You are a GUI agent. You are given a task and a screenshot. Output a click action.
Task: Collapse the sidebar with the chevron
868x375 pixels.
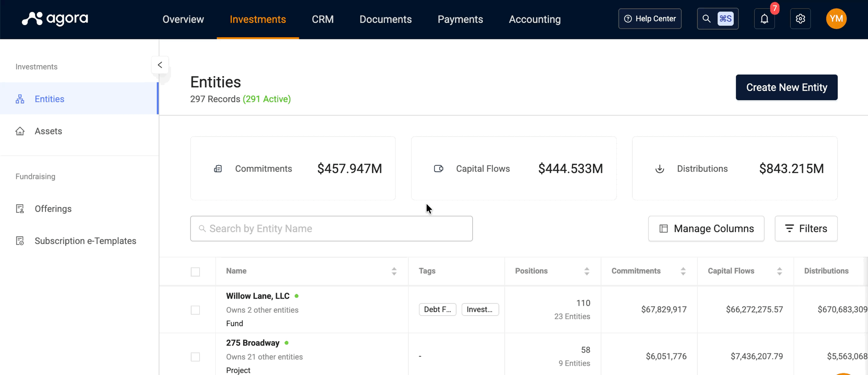tap(160, 65)
